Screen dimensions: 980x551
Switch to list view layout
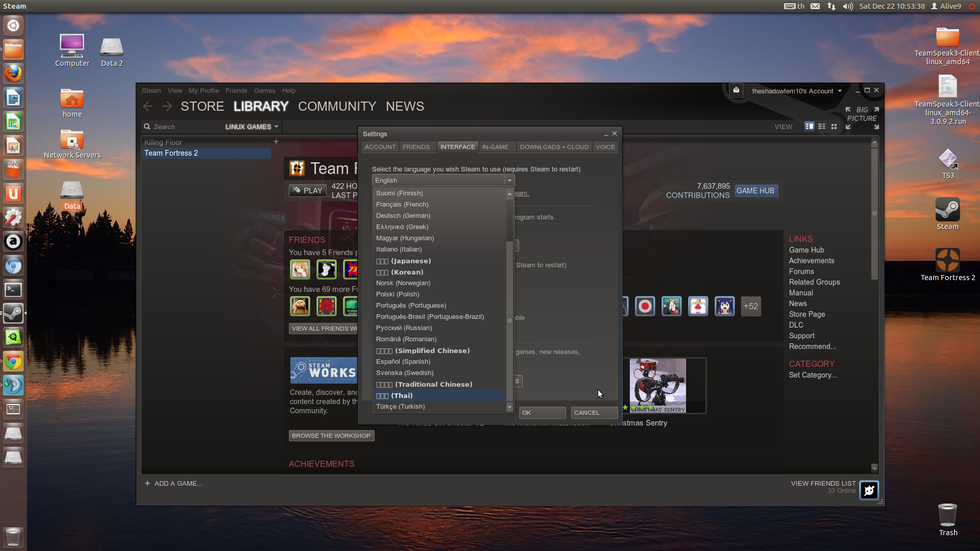(822, 127)
